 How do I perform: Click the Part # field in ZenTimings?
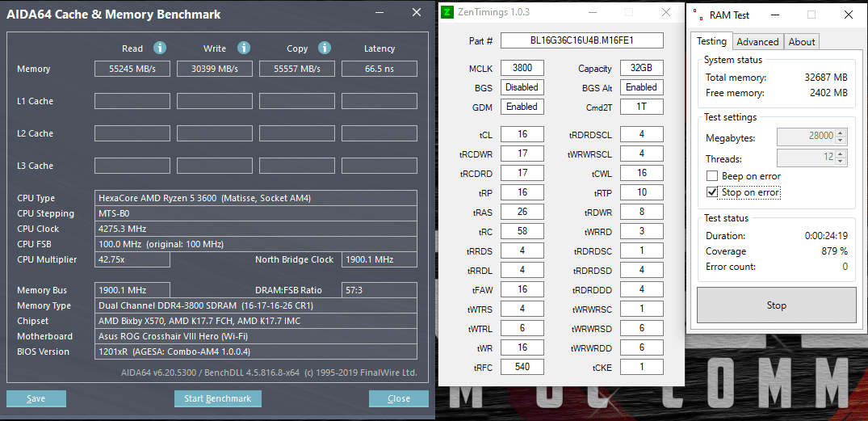(582, 40)
